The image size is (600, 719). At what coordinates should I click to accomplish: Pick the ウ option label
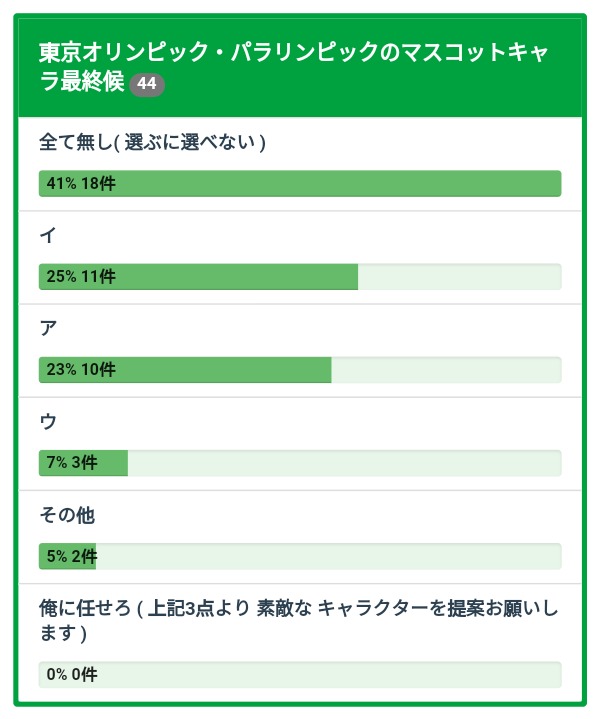(48, 422)
